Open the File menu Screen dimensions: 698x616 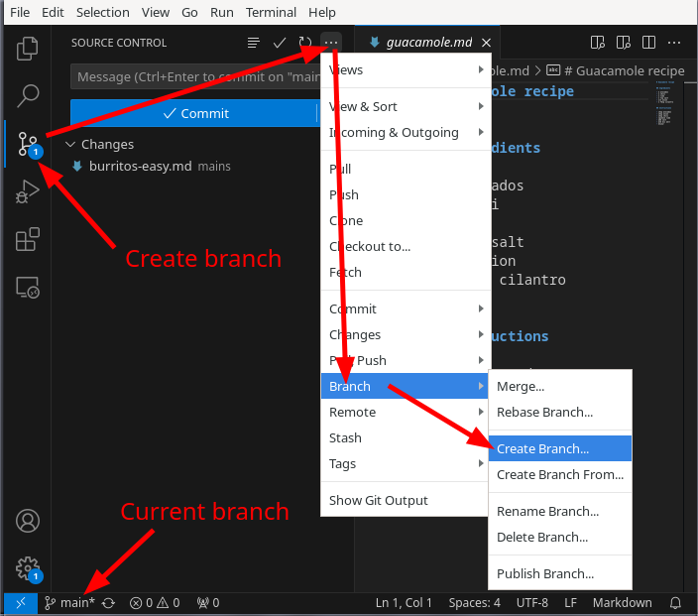[x=20, y=13]
